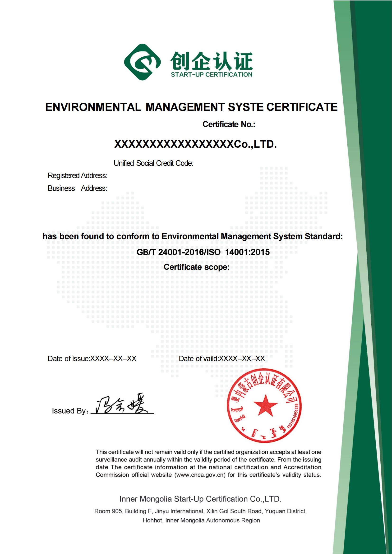Click the Chinese logo text 创企认证
The width and height of the screenshot is (392, 554).
[212, 61]
